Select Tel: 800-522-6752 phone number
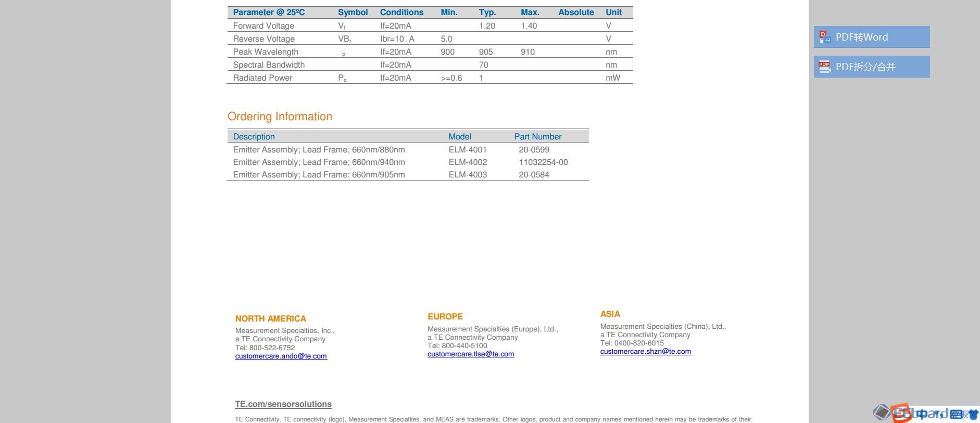This screenshot has width=980, height=423. coord(265,348)
